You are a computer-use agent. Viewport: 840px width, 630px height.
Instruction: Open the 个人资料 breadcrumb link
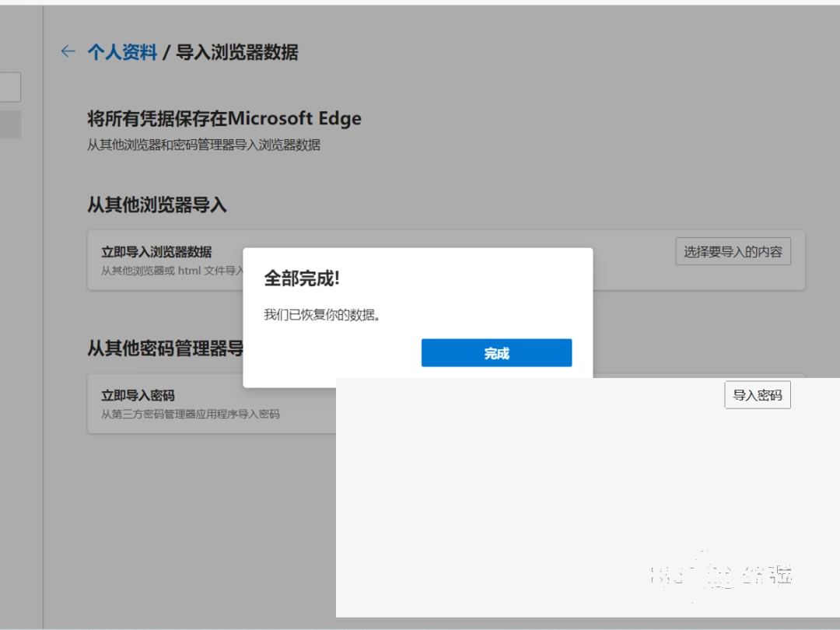click(x=122, y=52)
